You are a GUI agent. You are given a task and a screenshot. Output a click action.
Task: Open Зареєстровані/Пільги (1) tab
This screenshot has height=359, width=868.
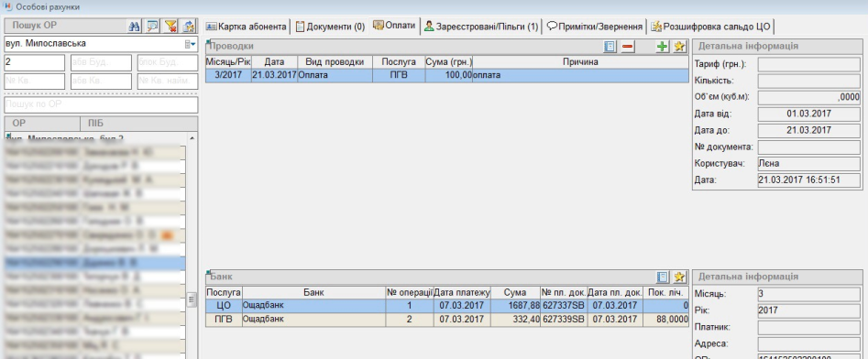tap(481, 27)
